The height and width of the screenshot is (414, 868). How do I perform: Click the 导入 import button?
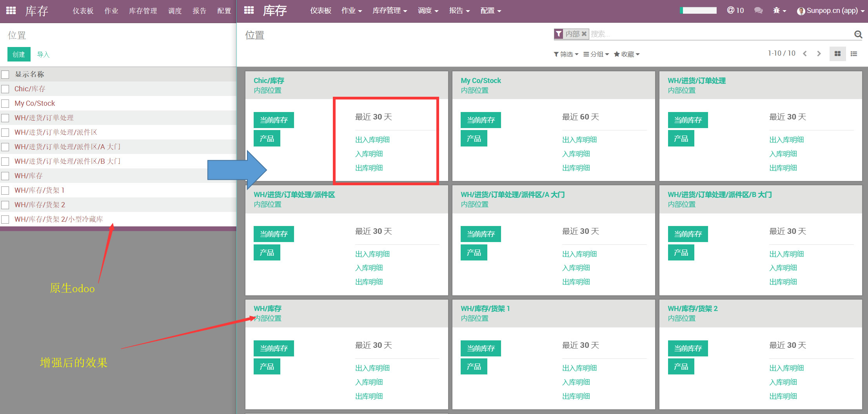tap(43, 54)
